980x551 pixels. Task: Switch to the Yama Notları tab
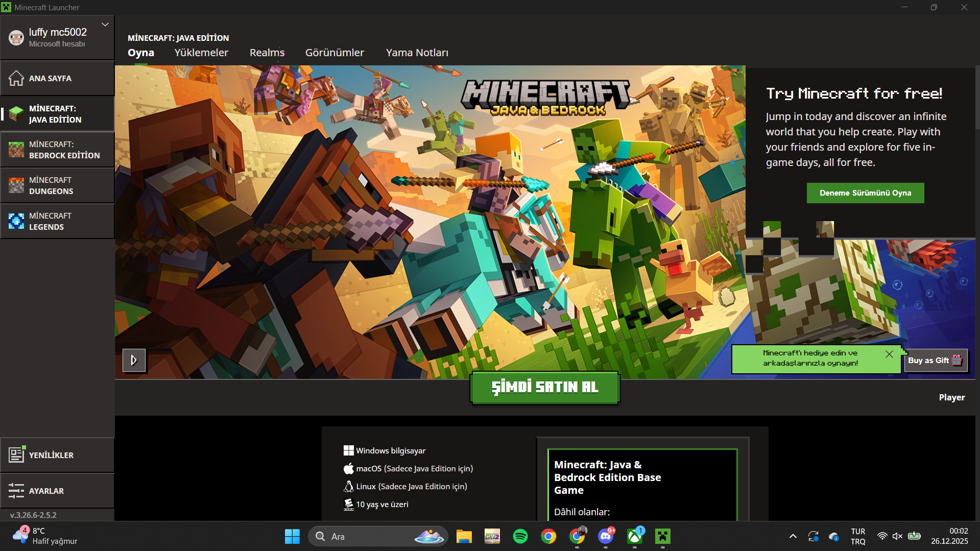tap(417, 53)
